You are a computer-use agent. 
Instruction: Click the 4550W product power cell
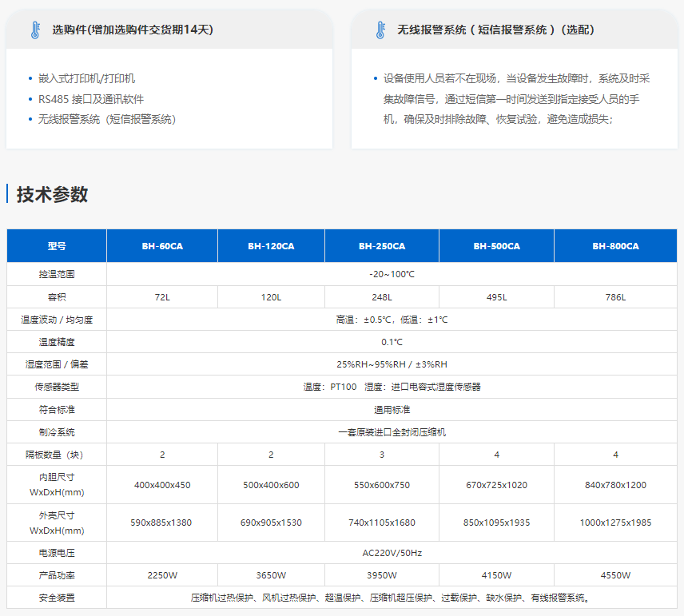[x=615, y=575]
